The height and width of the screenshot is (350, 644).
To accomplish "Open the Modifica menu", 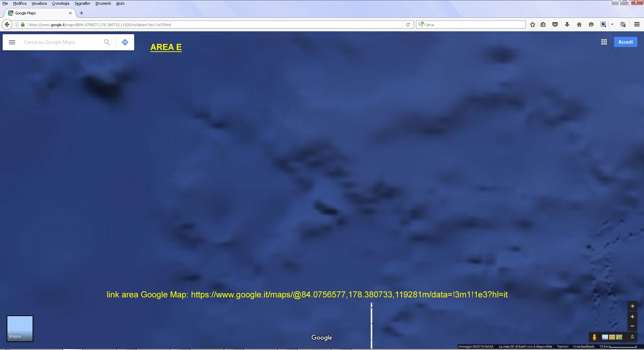I will [x=20, y=3].
